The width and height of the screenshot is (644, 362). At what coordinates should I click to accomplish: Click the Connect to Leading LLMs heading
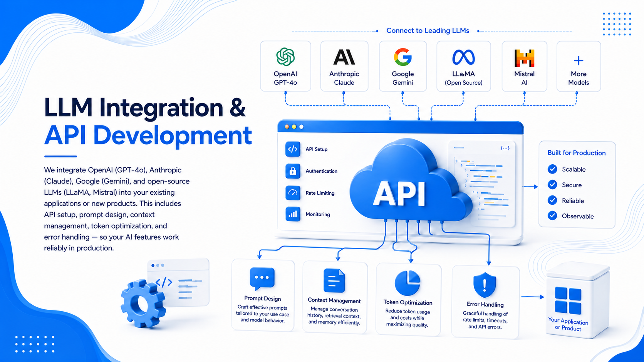[428, 30]
